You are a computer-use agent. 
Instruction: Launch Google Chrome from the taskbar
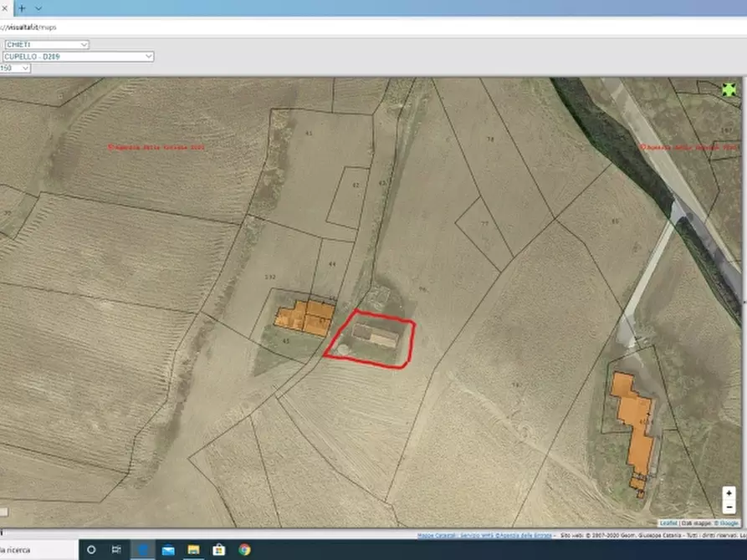[244, 549]
